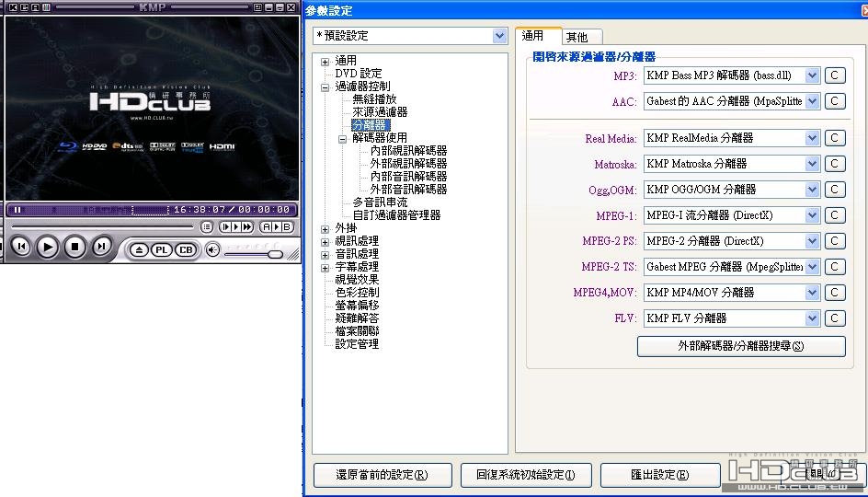Click 外部解碼器/分離器搜尋(S) button
Screen dimensions: 868x497
click(741, 346)
